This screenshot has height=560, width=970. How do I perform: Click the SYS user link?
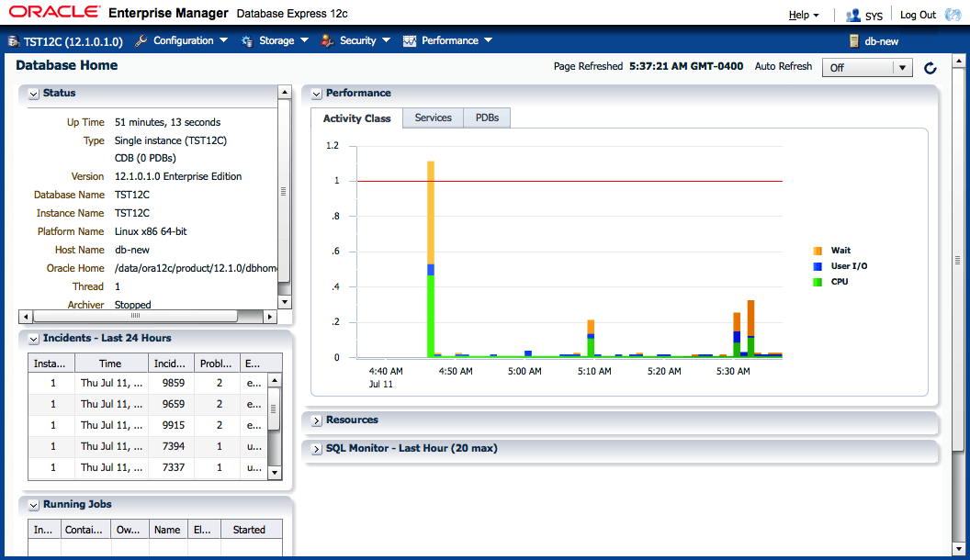(874, 16)
